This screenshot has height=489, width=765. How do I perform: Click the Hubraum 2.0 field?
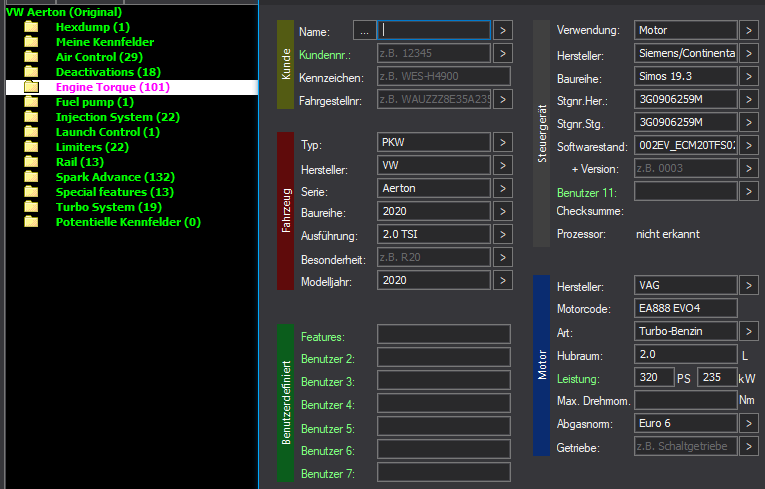coord(685,354)
